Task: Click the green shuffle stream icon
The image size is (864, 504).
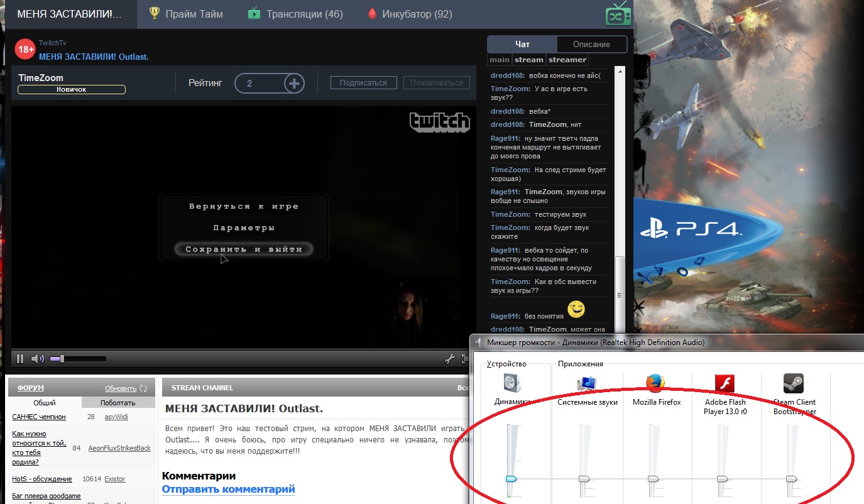Action: [618, 14]
